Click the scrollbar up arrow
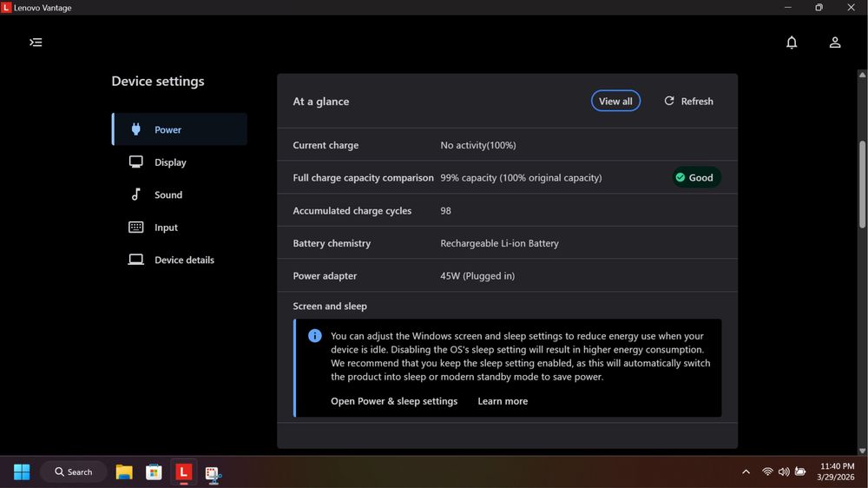 pos(862,74)
